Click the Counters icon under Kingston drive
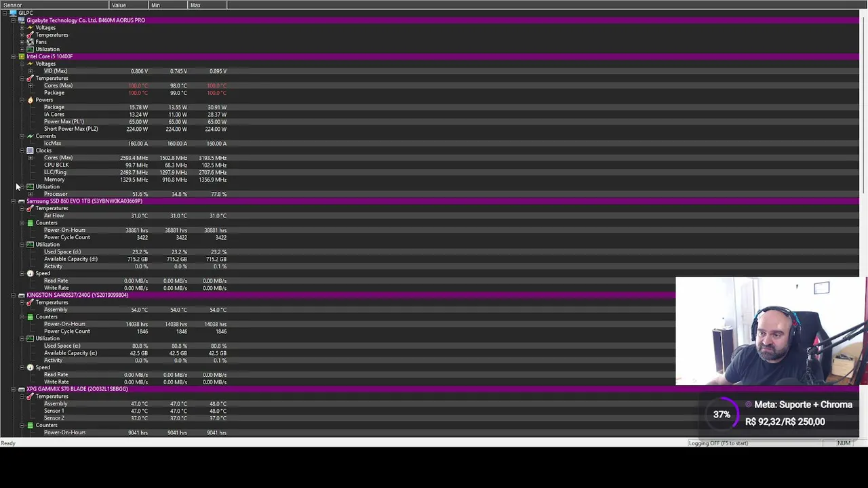Image resolution: width=868 pixels, height=488 pixels. 30,317
